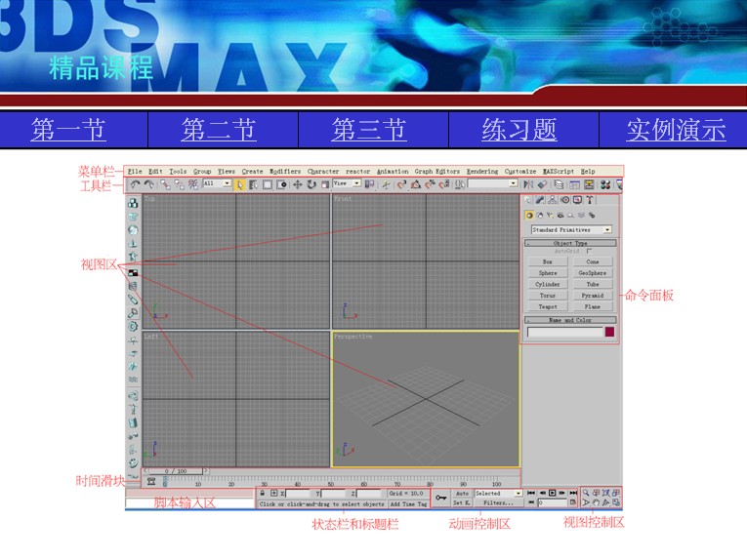Open the Modify tab in command panel
The height and width of the screenshot is (560, 747).
pos(540,200)
